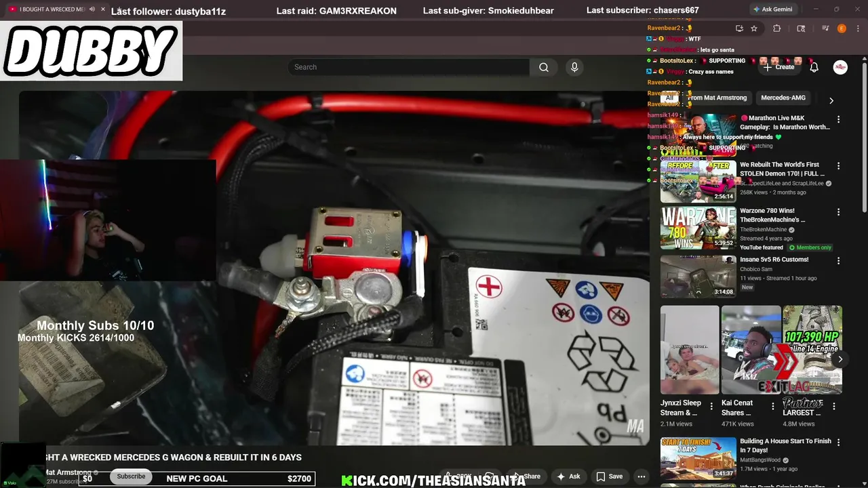Click the Create button
The width and height of the screenshot is (868, 488).
778,67
